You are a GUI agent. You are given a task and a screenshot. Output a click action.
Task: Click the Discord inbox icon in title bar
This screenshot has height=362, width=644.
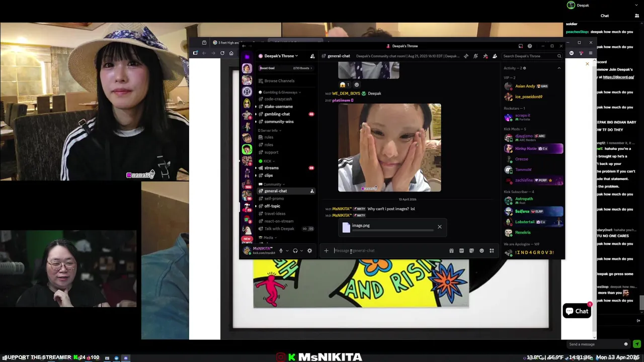tap(521, 46)
